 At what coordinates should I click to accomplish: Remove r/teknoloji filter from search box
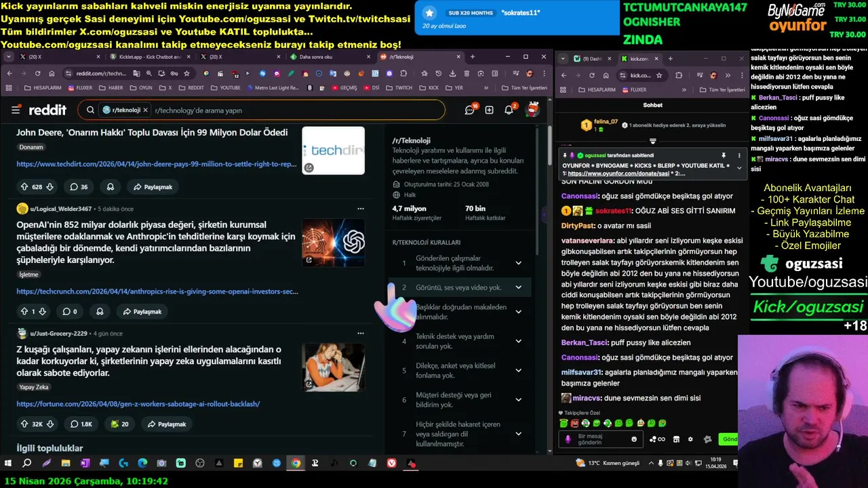coord(145,110)
